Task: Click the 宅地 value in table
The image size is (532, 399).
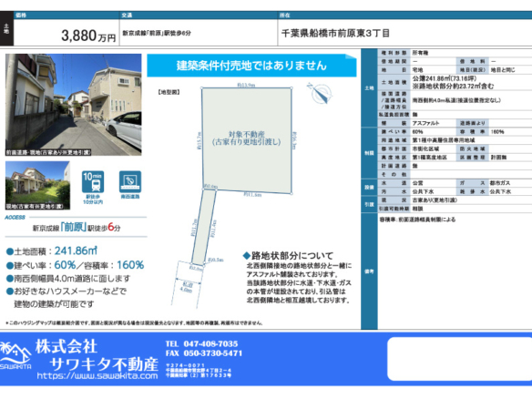Action: coord(417,70)
